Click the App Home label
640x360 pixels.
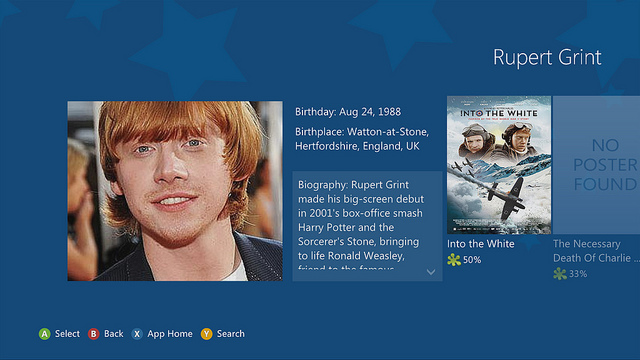pos(170,334)
